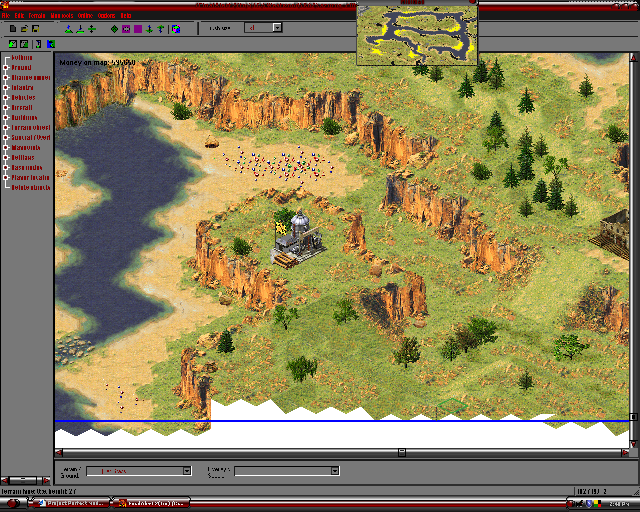Image resolution: width=640 pixels, height=512 pixels.
Task: Click the blue bracket icon in second toolbar
Action: pos(38,44)
